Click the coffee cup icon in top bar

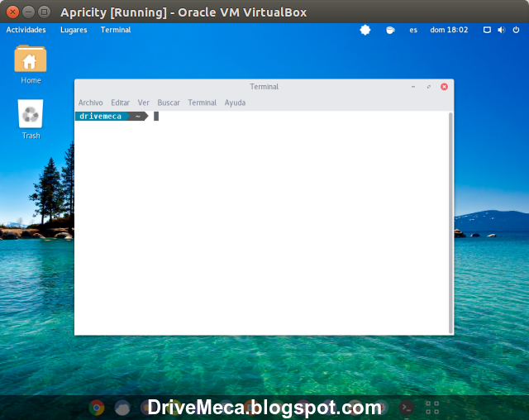coord(390,30)
